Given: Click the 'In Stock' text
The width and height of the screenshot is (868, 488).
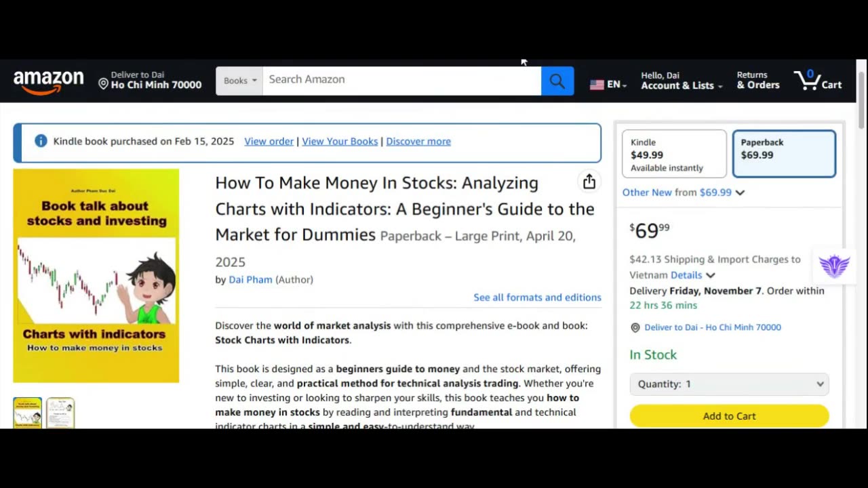Looking at the screenshot, I should click(653, 354).
